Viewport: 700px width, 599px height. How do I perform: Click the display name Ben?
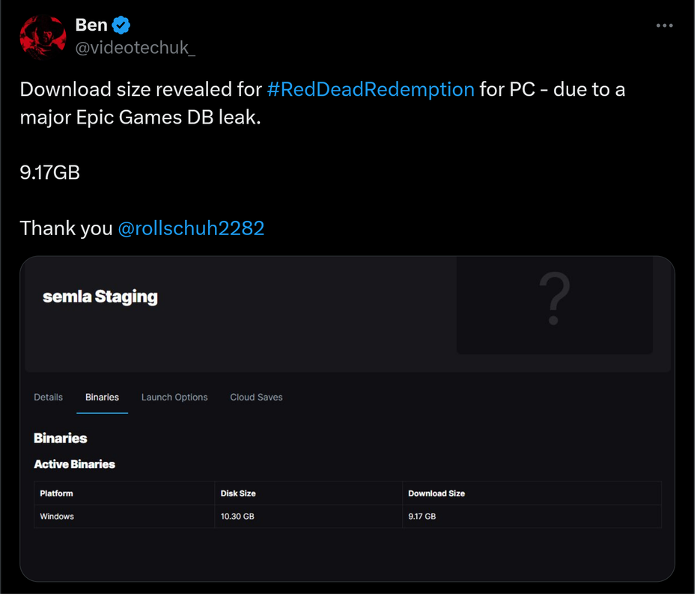[91, 25]
